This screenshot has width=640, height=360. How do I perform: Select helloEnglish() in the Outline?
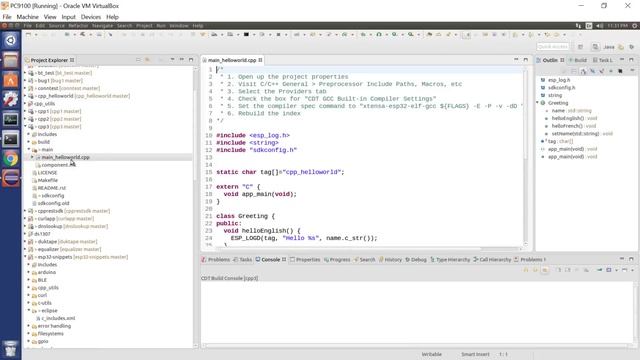click(567, 118)
